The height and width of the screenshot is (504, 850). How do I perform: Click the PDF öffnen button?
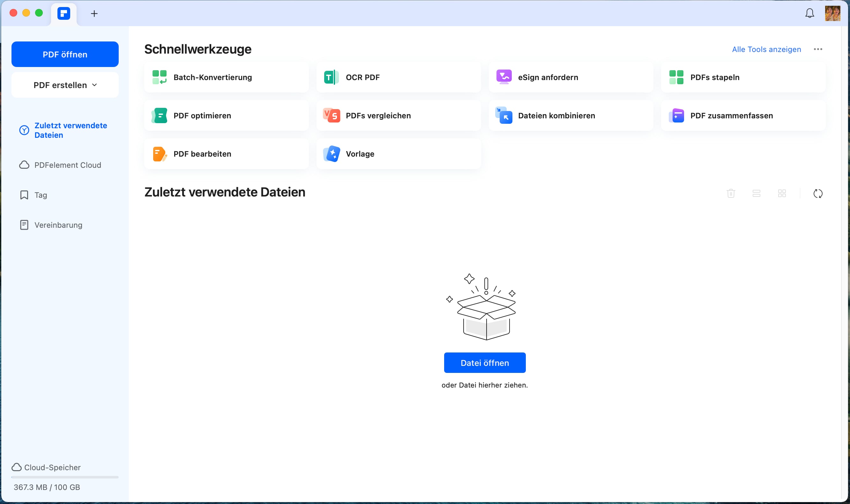[65, 54]
